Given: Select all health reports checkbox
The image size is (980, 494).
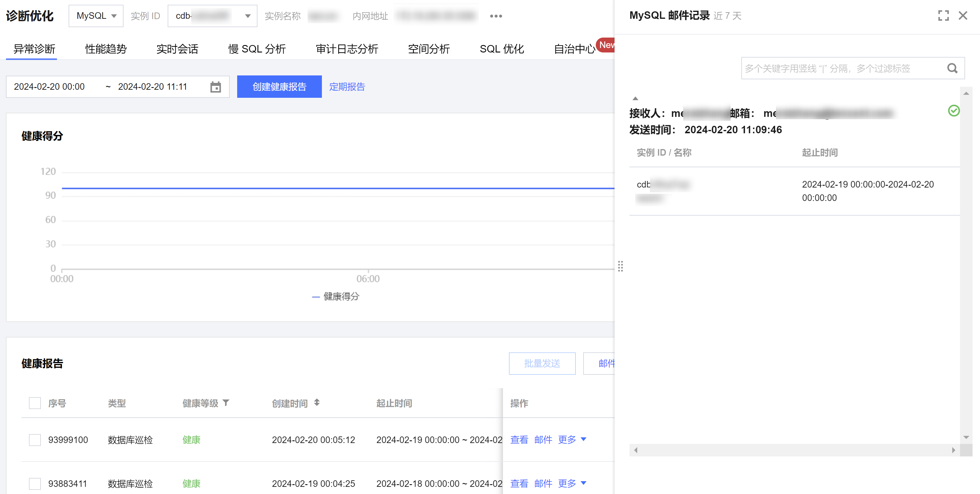Looking at the screenshot, I should coord(35,403).
